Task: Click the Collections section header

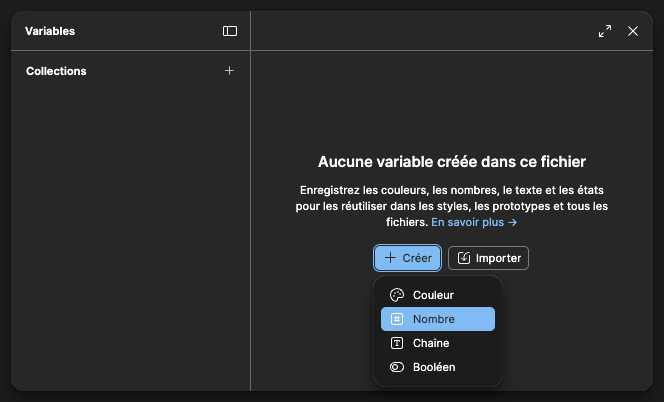Action: click(x=56, y=71)
